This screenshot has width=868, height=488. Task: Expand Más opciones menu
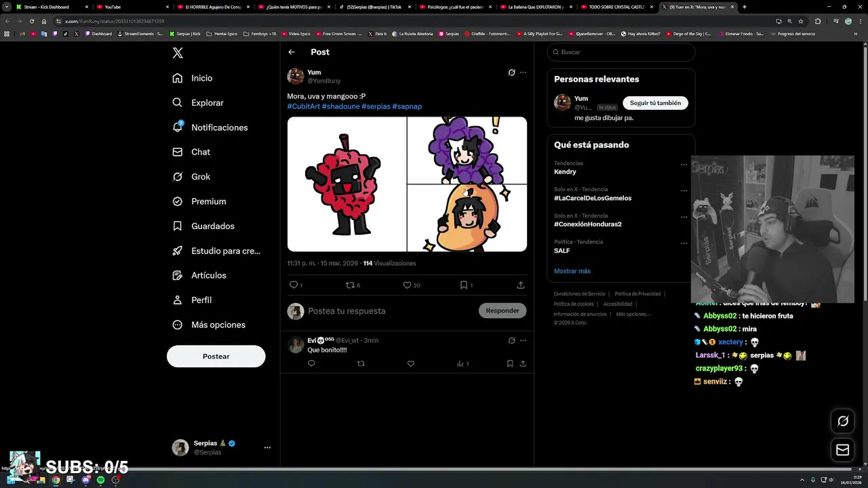[x=209, y=325]
